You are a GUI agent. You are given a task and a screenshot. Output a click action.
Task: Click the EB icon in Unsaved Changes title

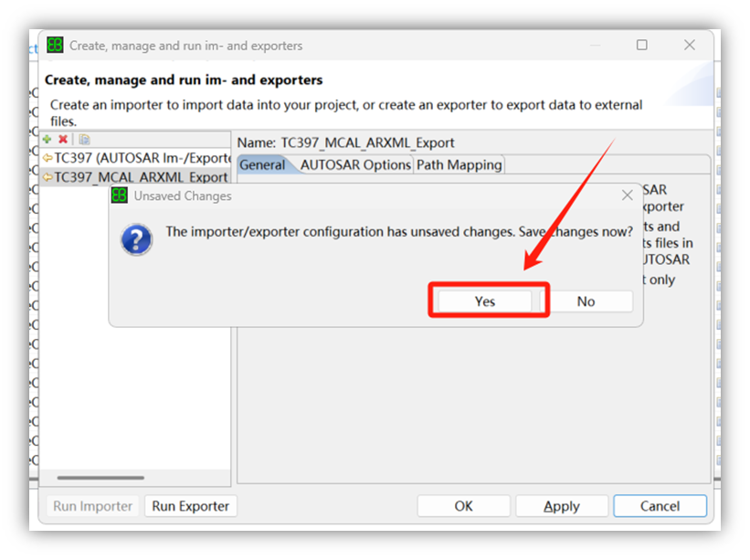point(119,195)
